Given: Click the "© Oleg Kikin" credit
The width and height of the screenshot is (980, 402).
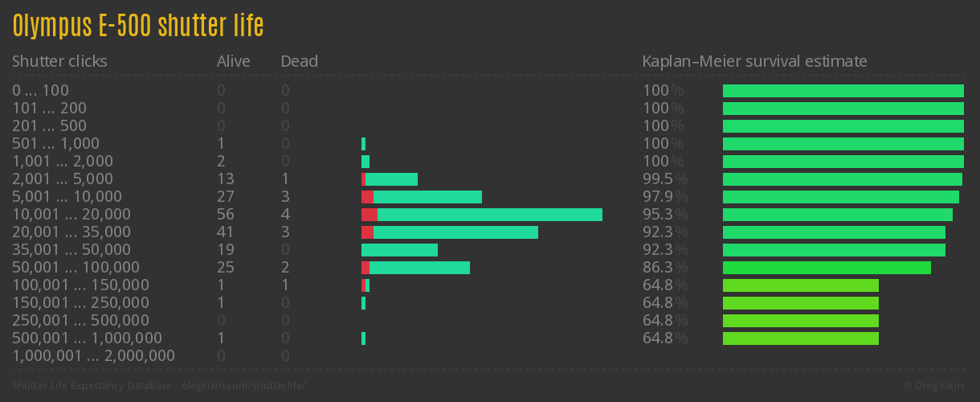Looking at the screenshot, I should (x=935, y=385).
